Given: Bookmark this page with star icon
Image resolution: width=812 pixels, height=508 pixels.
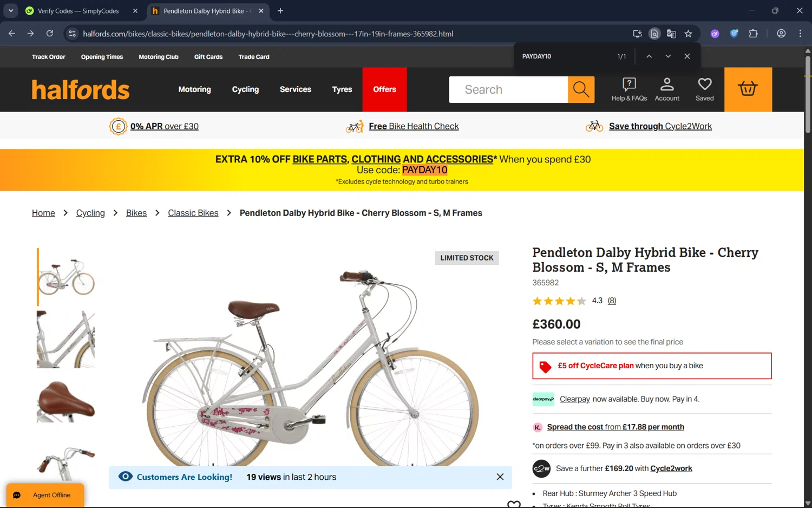Looking at the screenshot, I should tap(688, 34).
